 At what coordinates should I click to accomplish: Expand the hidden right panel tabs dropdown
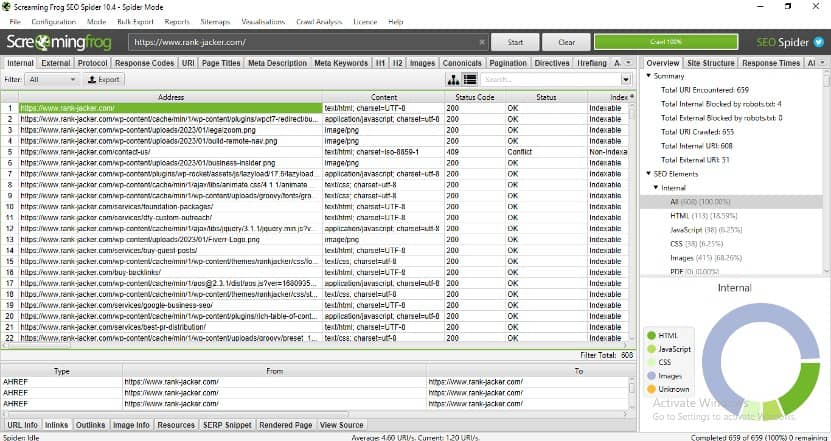(822, 63)
